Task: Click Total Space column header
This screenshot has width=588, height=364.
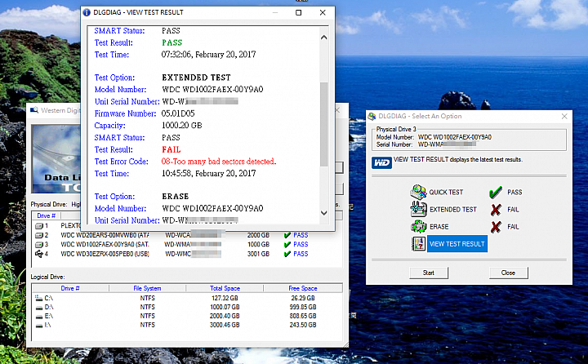Action: (225, 288)
